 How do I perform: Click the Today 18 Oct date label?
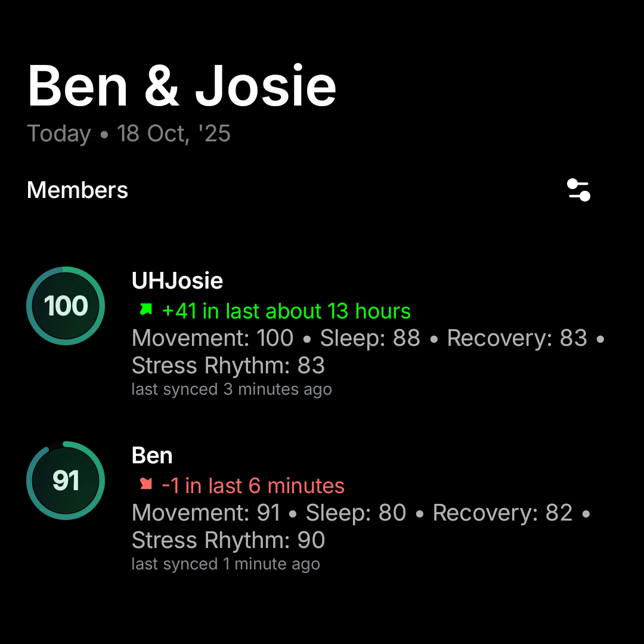click(129, 134)
